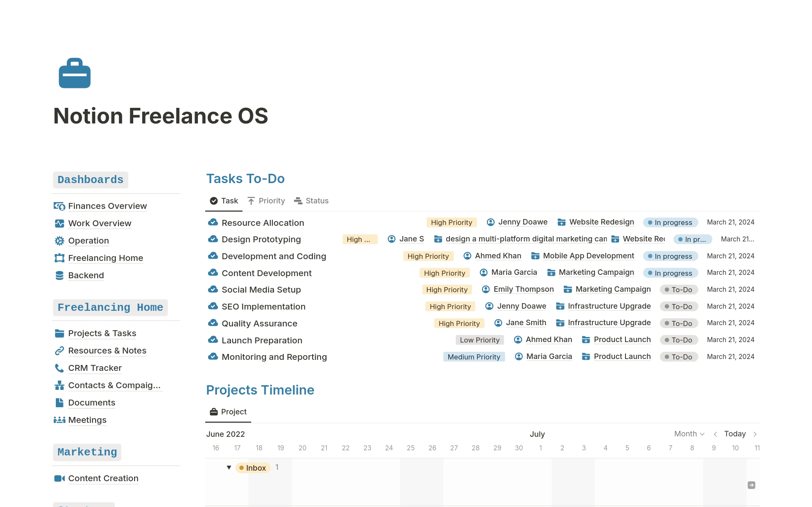
Task: Click the Resources & Notes link icon
Action: 59,351
